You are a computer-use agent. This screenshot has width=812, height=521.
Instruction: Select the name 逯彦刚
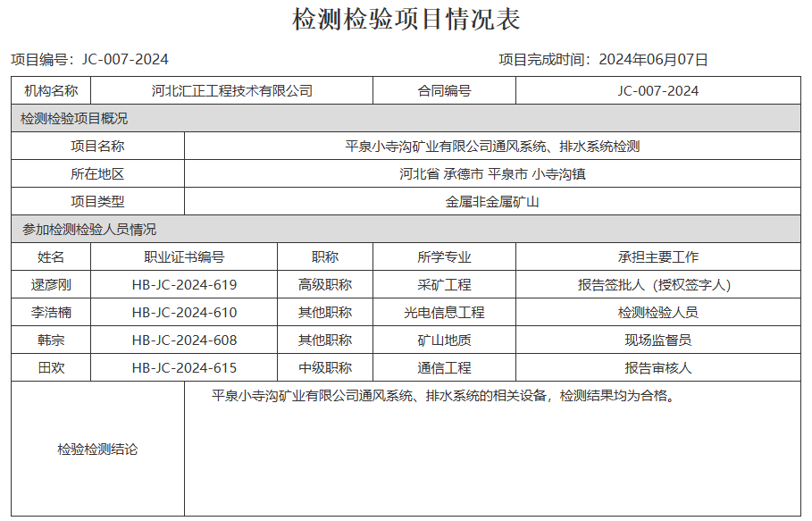[x=51, y=284]
